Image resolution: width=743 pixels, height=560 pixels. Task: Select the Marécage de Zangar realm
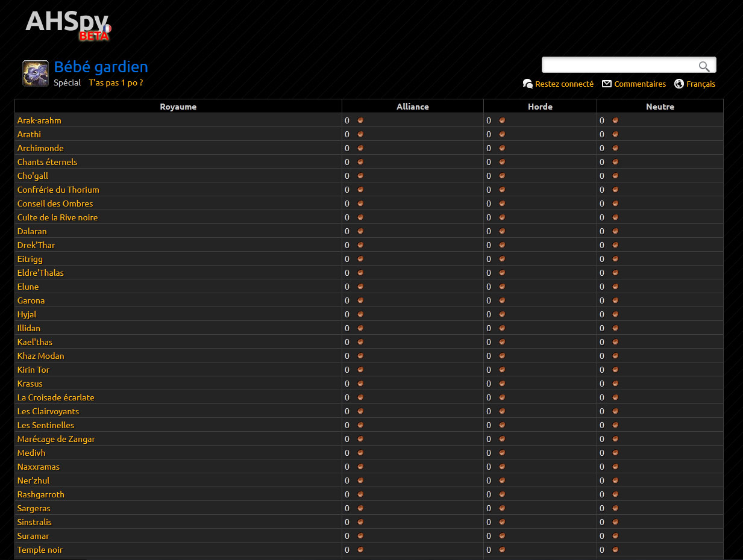tap(56, 439)
